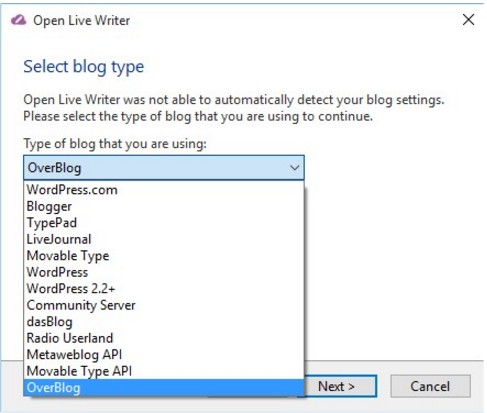
Task: Select Community Server blog type
Action: (x=164, y=305)
